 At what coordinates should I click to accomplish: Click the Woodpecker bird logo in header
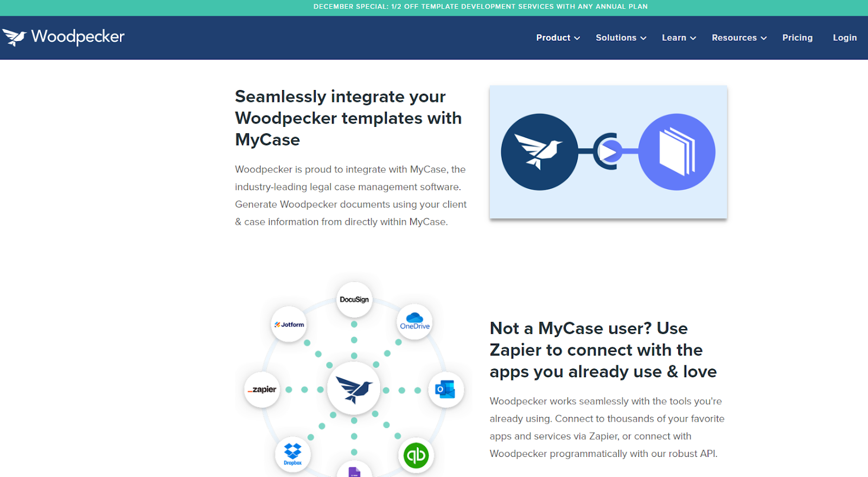tap(15, 37)
